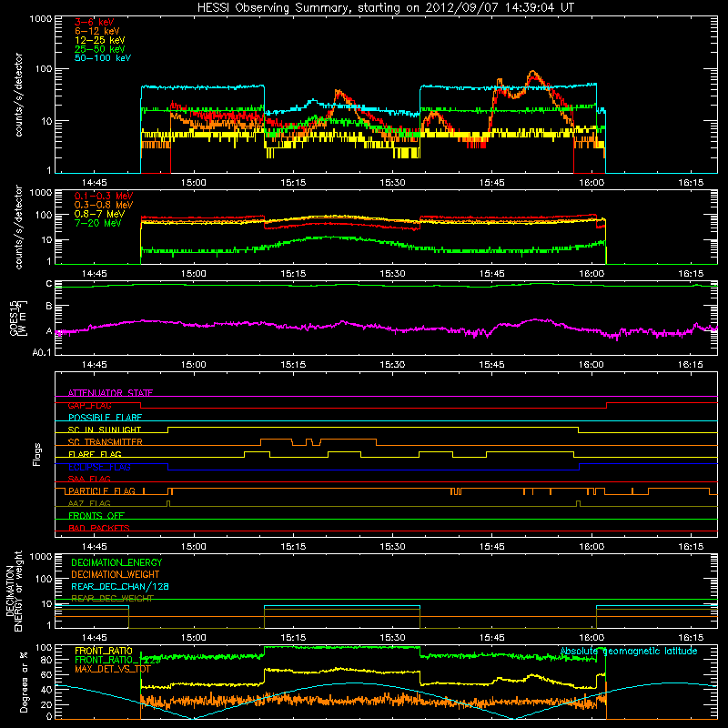Click the green '25-50 keV' legend entry

tap(100, 49)
